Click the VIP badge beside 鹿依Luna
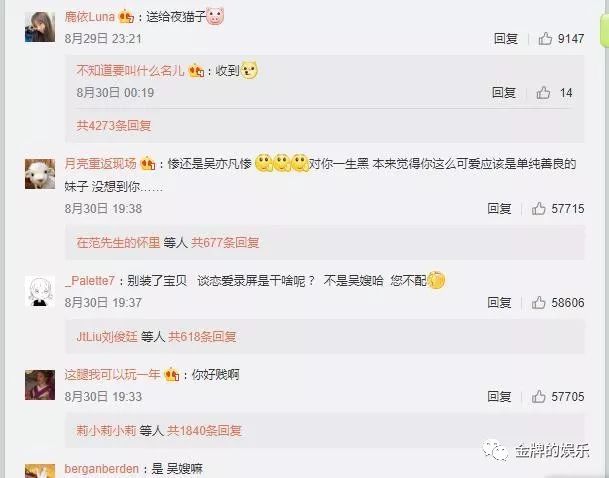The height and width of the screenshot is (478, 609). pyautogui.click(x=126, y=17)
